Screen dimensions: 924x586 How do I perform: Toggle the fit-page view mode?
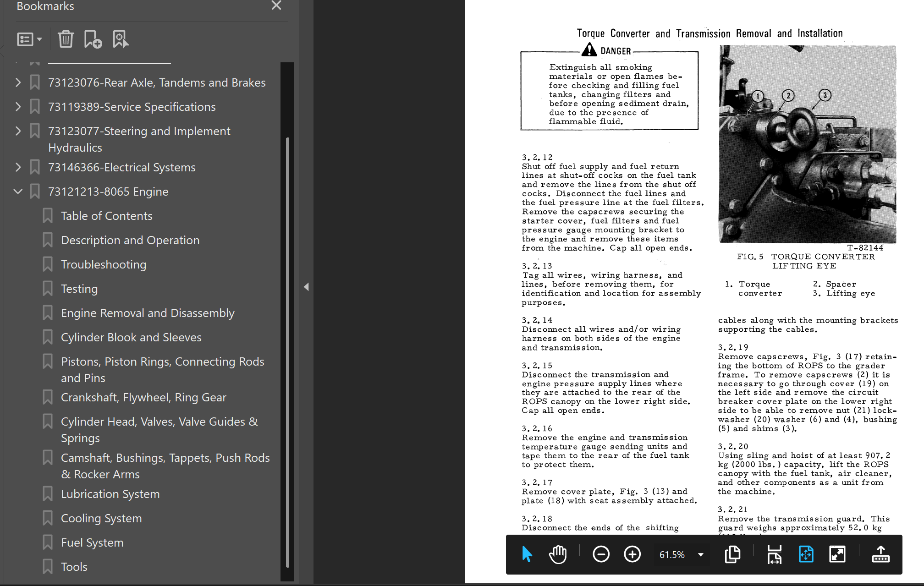click(x=806, y=554)
